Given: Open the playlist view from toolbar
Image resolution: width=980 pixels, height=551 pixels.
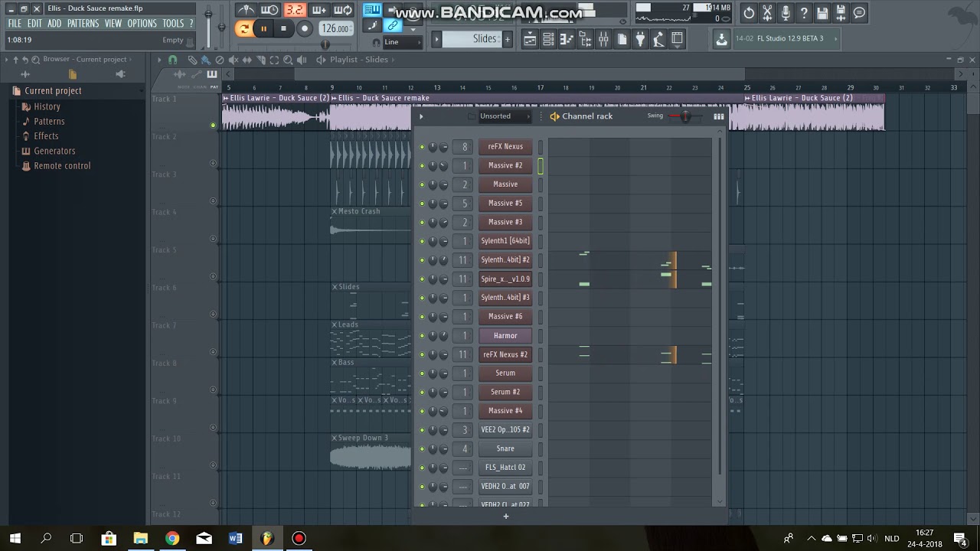Looking at the screenshot, I should coord(530,39).
